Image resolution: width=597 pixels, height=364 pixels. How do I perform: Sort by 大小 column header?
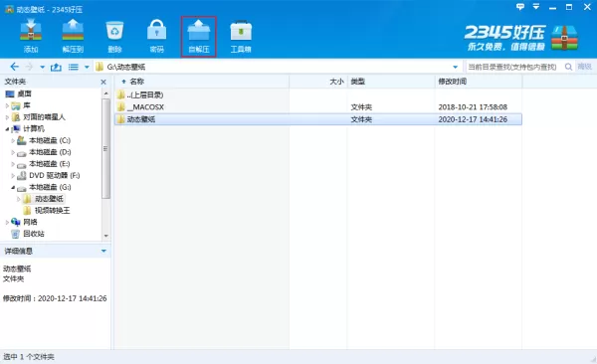tap(336, 82)
